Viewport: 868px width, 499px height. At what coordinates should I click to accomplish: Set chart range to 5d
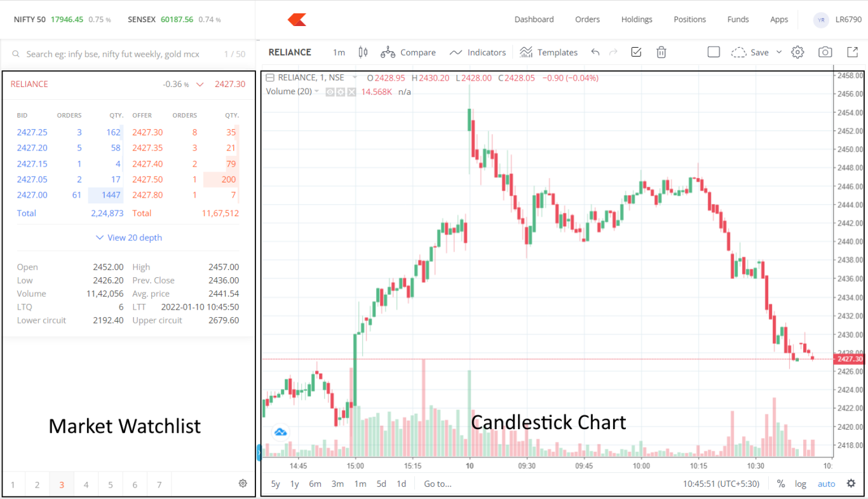click(x=381, y=484)
